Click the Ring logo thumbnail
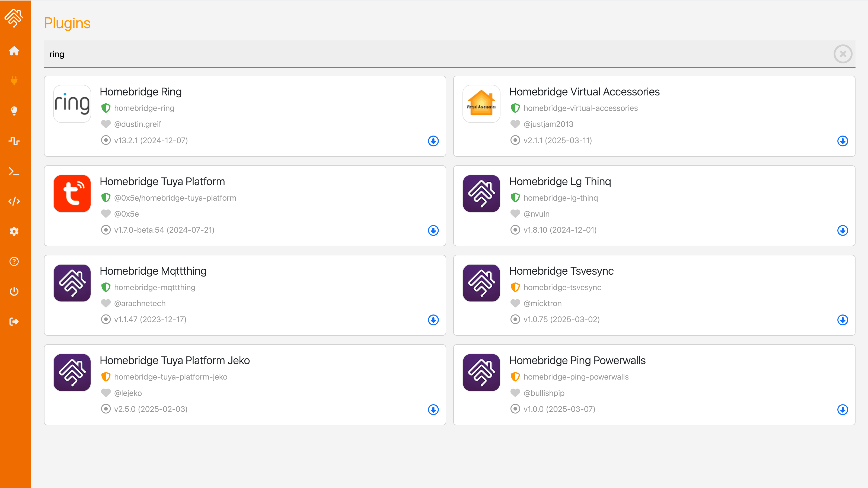The image size is (868, 488). tap(72, 104)
